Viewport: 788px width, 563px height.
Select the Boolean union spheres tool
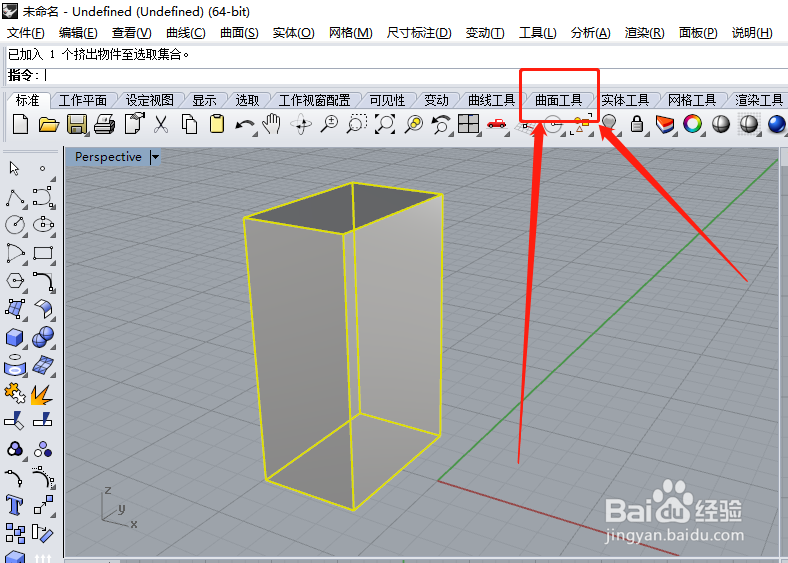[x=43, y=337]
